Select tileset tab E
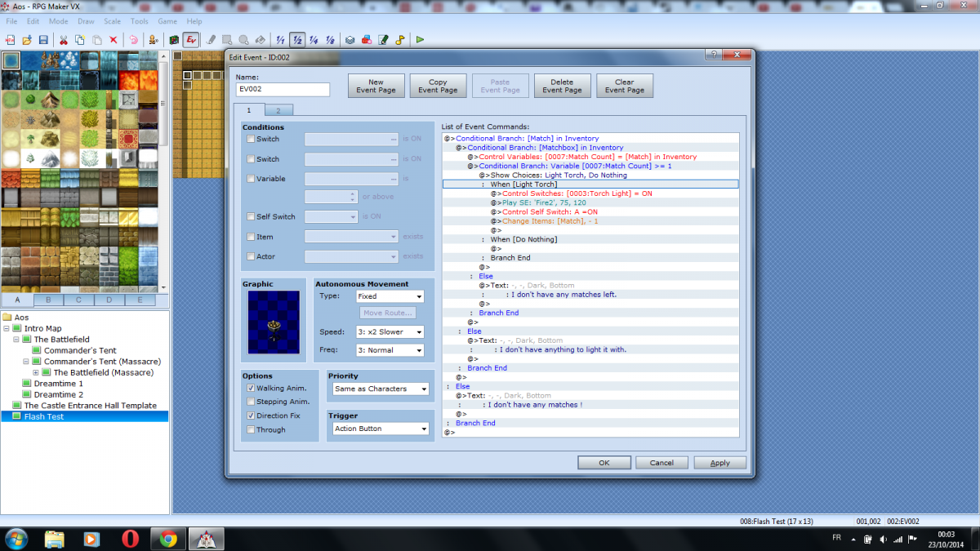980x551 pixels. coord(140,300)
